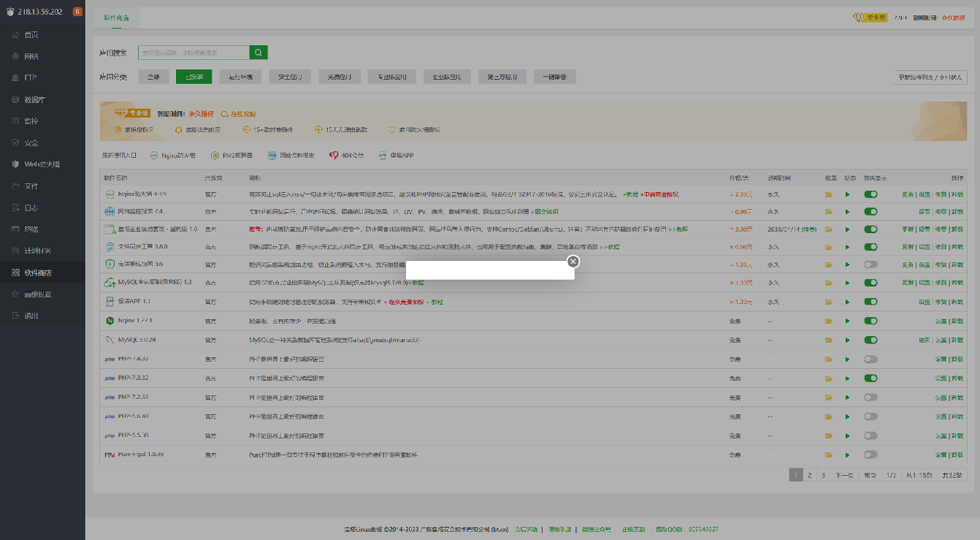
Task: Open Nginx防火墙 recent-use shortcut
Action: 173,155
